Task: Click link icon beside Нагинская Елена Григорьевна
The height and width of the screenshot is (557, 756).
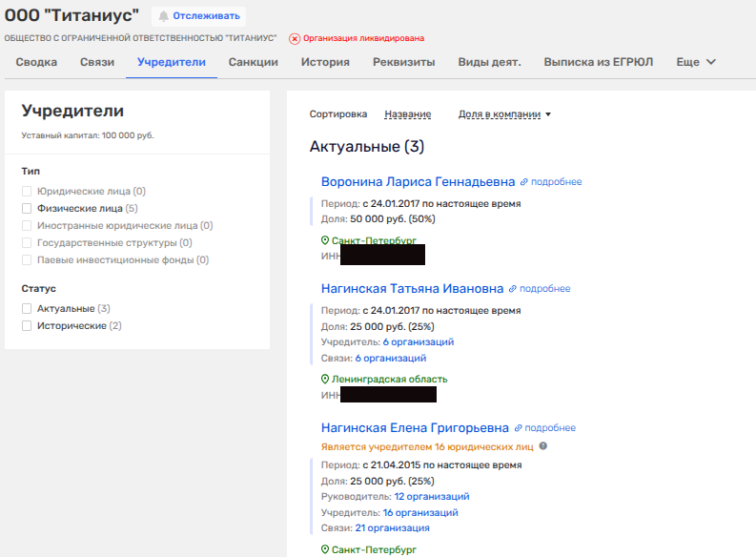Action: (x=518, y=428)
